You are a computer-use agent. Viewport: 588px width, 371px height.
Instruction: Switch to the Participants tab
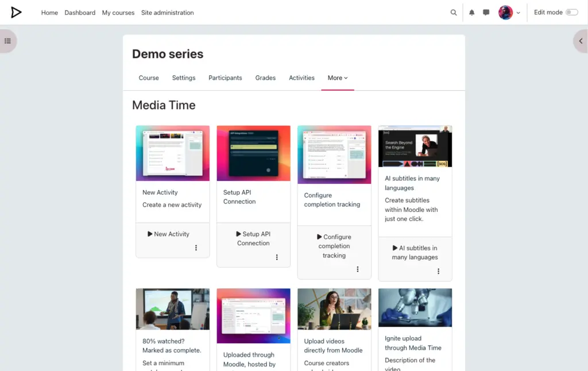tap(225, 78)
